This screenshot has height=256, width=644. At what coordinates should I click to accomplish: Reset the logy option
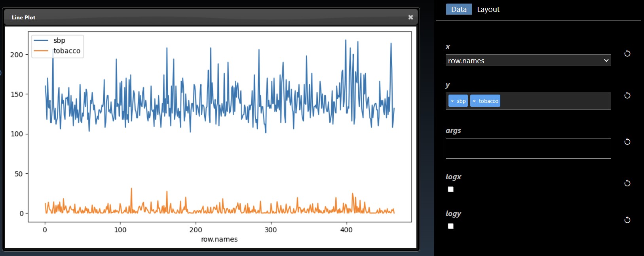tap(627, 220)
